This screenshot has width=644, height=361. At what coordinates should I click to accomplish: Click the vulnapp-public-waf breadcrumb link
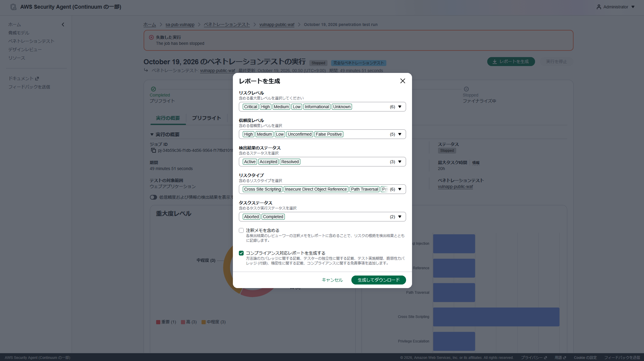(x=277, y=25)
